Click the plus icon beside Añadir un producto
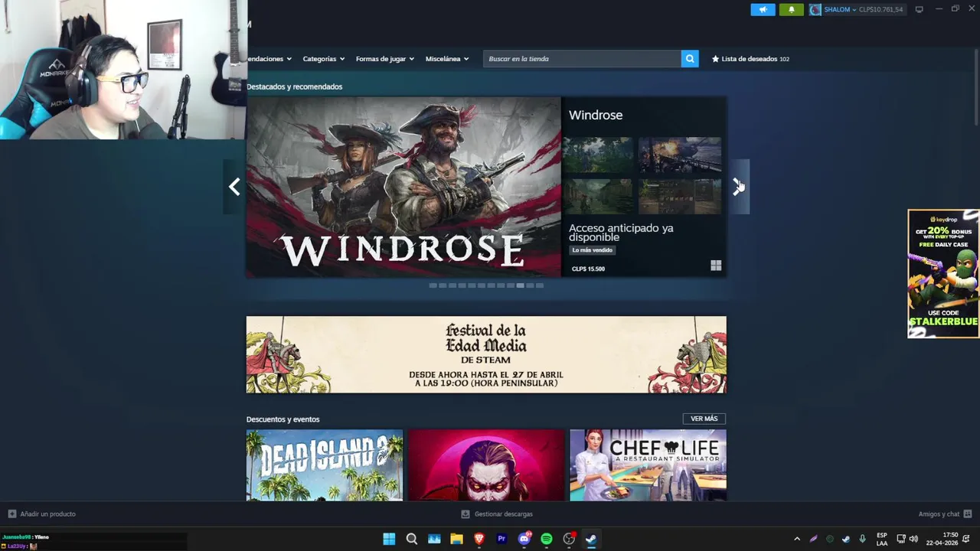Viewport: 980px width, 551px height. point(11,514)
